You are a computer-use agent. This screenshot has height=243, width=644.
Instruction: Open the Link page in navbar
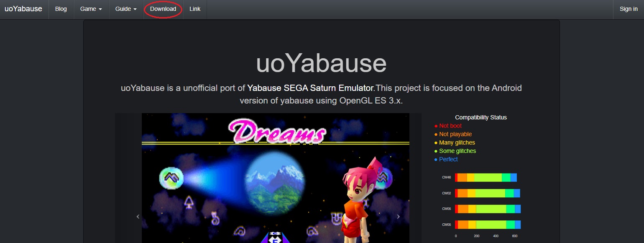[x=195, y=9]
